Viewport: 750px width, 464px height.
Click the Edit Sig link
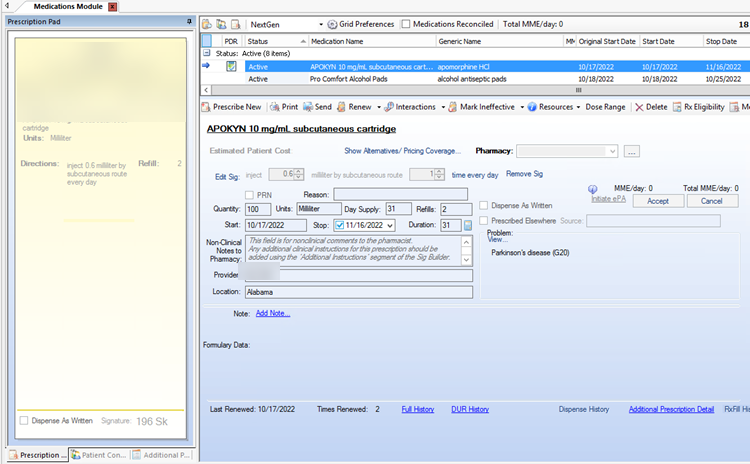tap(227, 177)
